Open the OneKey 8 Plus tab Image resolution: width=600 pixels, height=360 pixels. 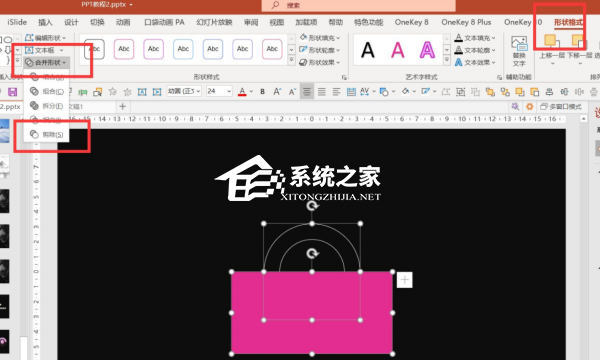click(466, 22)
